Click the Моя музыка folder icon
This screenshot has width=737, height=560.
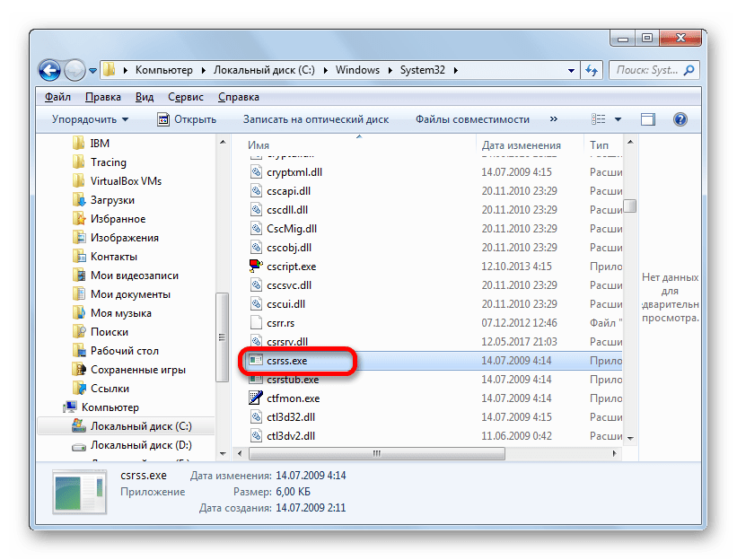click(79, 313)
